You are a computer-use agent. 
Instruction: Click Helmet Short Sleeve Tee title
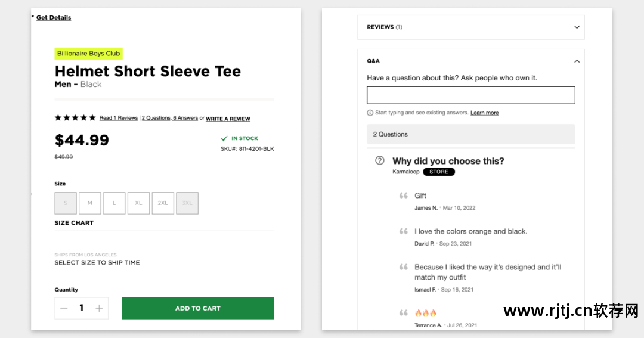[x=148, y=71]
